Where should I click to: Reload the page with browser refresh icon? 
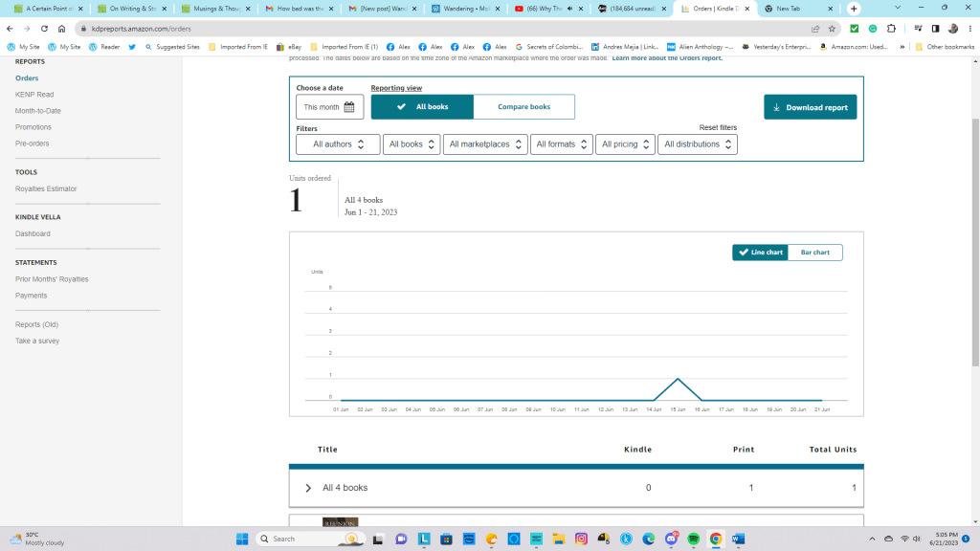[44, 29]
